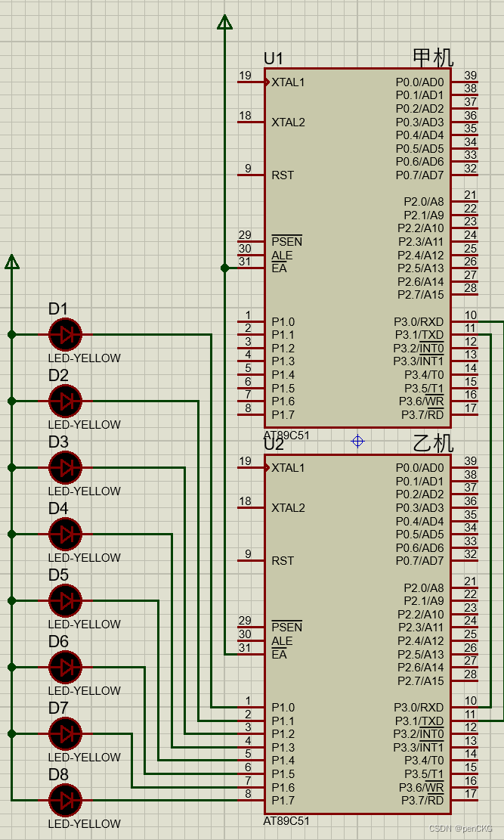
Task: Click the P3.1/TXD pin label on U2
Action: pos(419,721)
